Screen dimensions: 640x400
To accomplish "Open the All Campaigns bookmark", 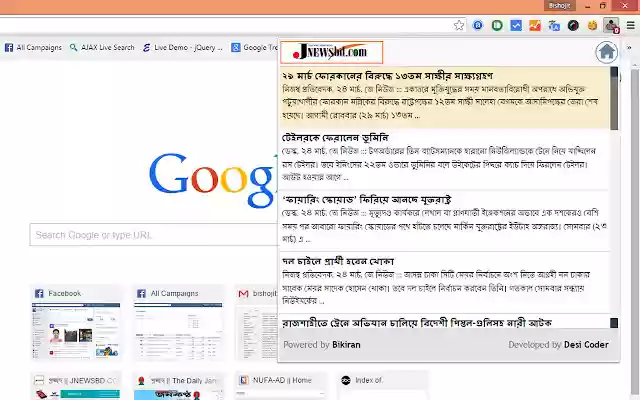I will click(33, 47).
